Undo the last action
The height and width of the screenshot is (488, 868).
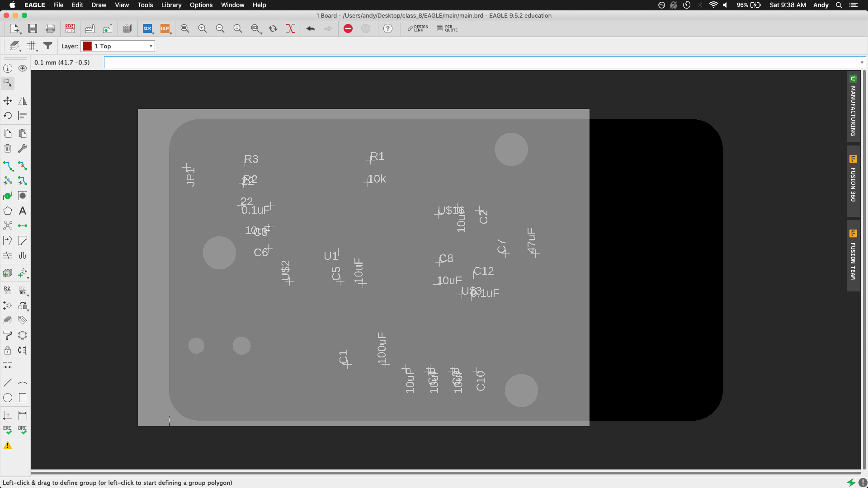pos(311,28)
